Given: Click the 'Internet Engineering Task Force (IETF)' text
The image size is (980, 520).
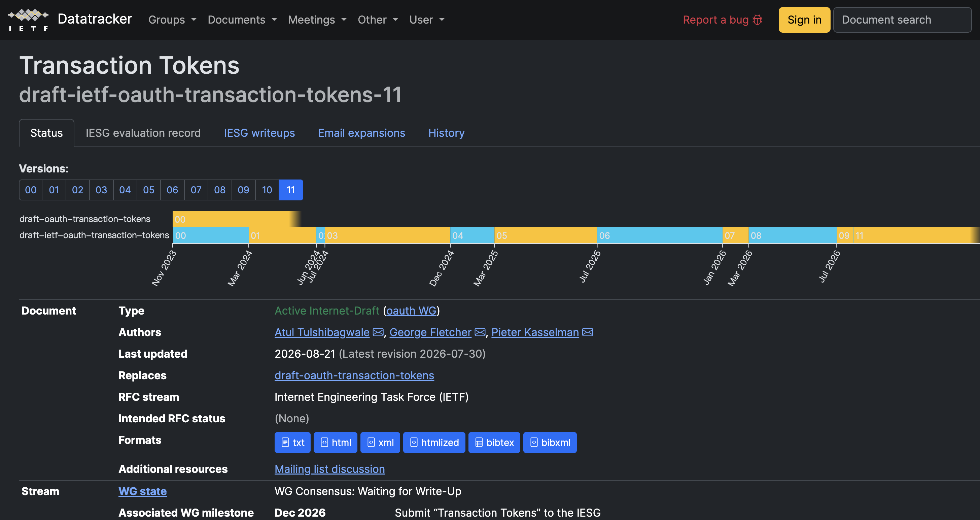Looking at the screenshot, I should 371,397.
